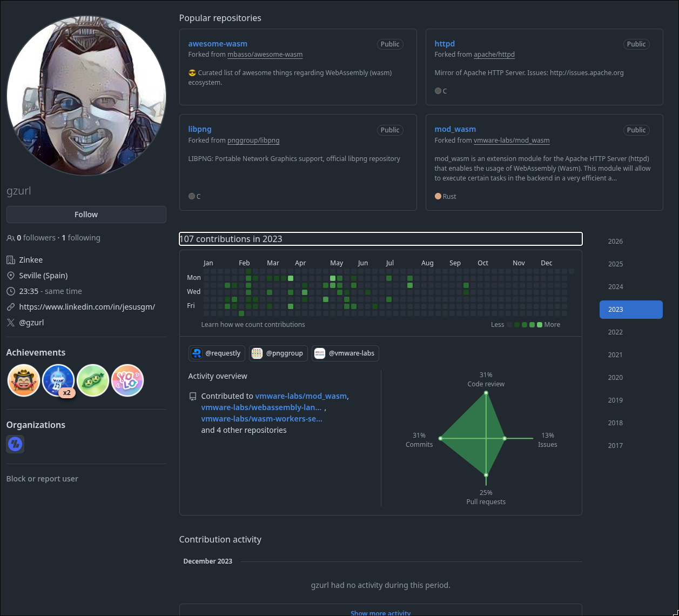Click the X logo beside @gzurl
The width and height of the screenshot is (679, 616).
click(x=10, y=323)
